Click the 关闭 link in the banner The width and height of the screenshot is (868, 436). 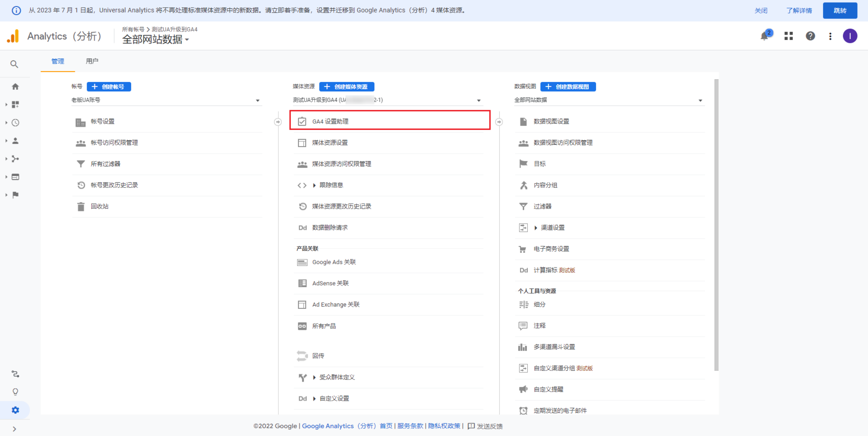[x=761, y=11]
